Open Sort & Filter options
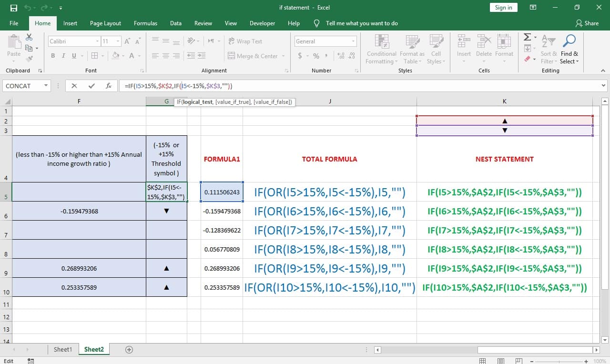 (549, 50)
